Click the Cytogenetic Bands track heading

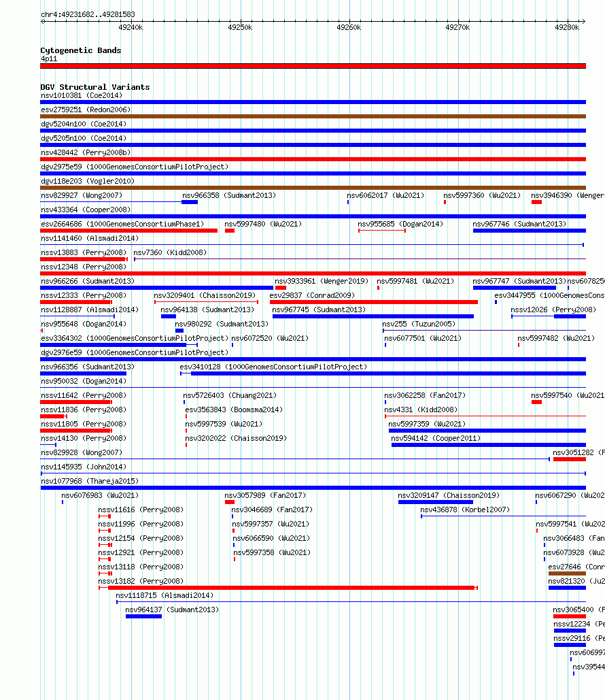(81, 50)
